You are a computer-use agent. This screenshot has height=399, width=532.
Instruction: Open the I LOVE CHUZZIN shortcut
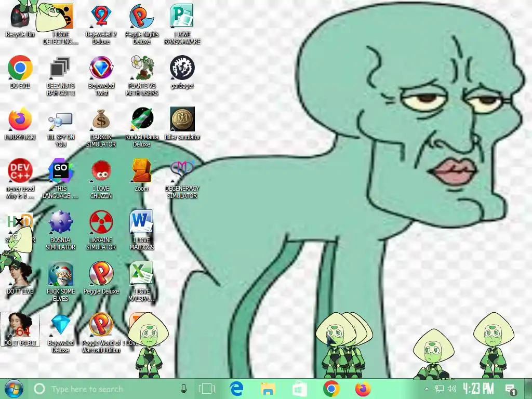point(101,179)
